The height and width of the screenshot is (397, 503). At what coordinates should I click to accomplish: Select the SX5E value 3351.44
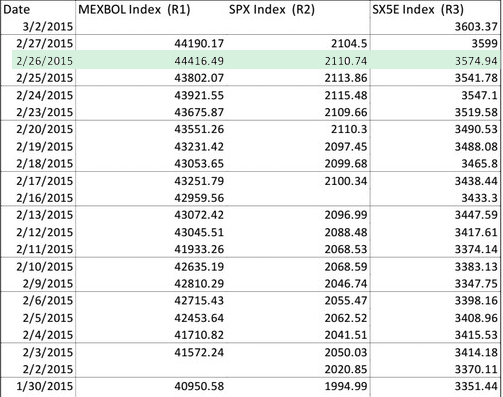[476, 386]
